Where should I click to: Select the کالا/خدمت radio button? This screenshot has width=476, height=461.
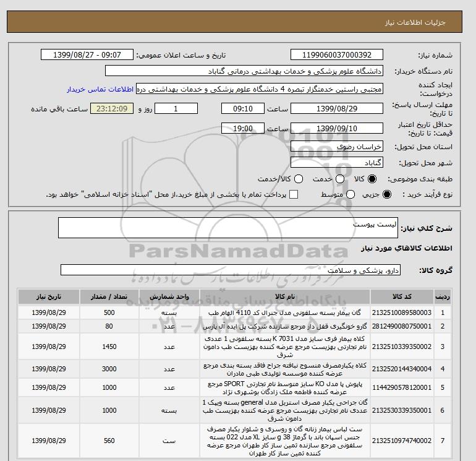click(299, 179)
